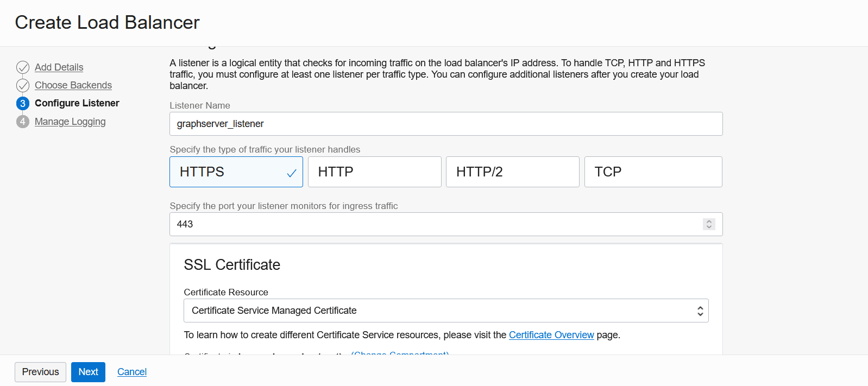Select the Configure Listener step label

point(77,103)
